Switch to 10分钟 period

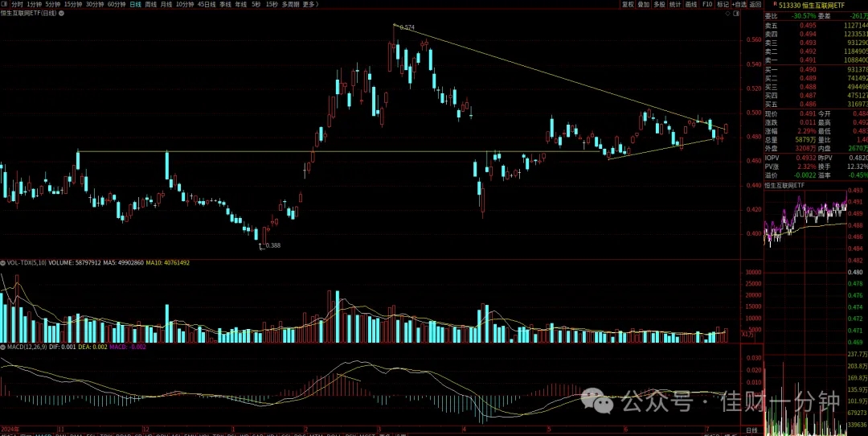point(185,4)
